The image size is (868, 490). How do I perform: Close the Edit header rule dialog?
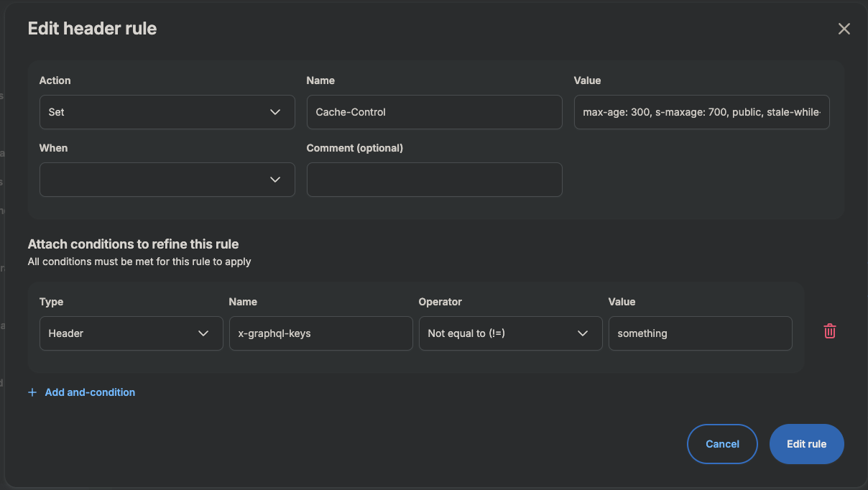click(844, 29)
